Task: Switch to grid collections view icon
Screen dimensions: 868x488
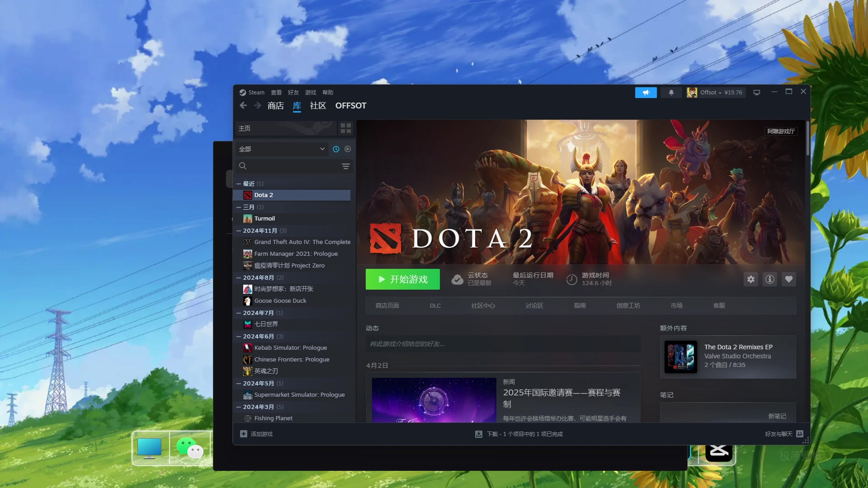Action: point(346,128)
